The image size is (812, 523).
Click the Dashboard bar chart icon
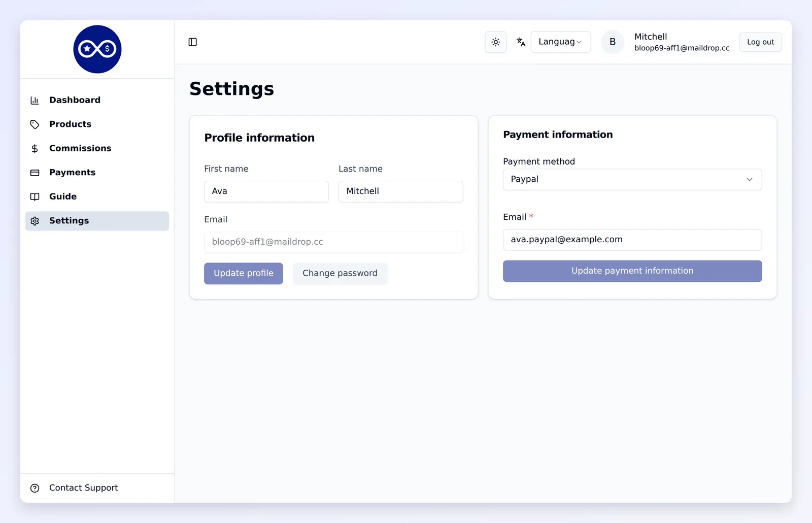pyautogui.click(x=35, y=101)
